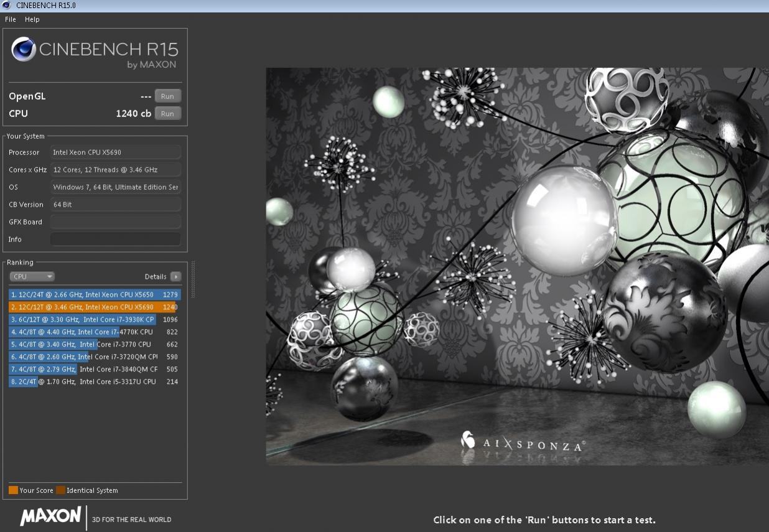Select ranking row 6 Core i7-3720QM
Screen dimensions: 769x532
95,357
